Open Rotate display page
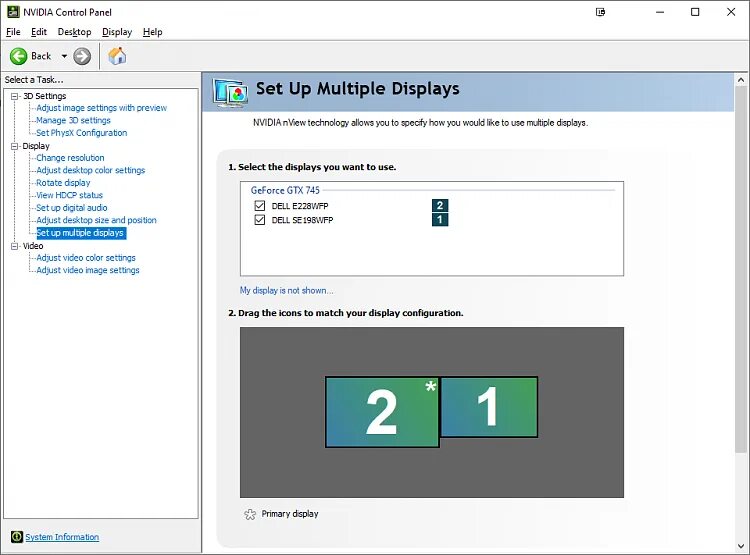Image resolution: width=750 pixels, height=555 pixels. (x=63, y=183)
